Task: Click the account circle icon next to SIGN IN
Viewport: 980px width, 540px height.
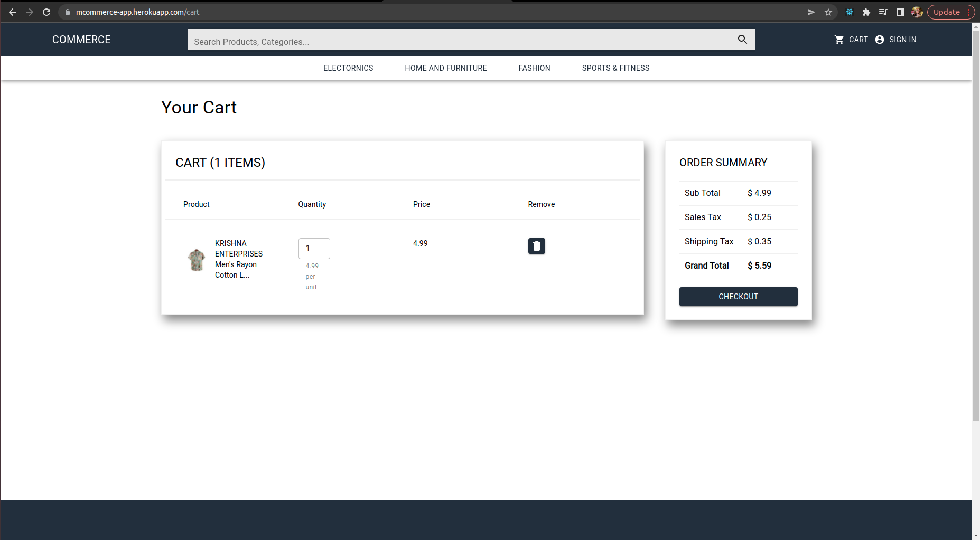Action: pyautogui.click(x=880, y=40)
